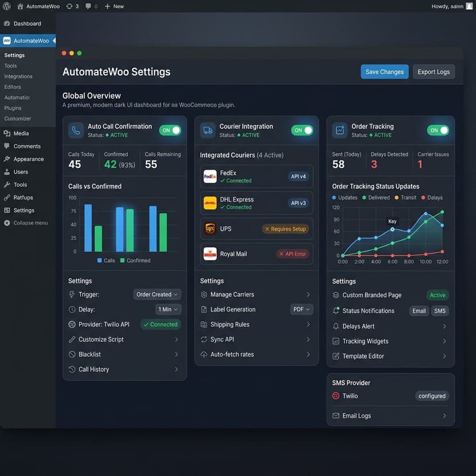Expand the Template Editor chevron
Viewport: 476px width, 476px height.
444,356
